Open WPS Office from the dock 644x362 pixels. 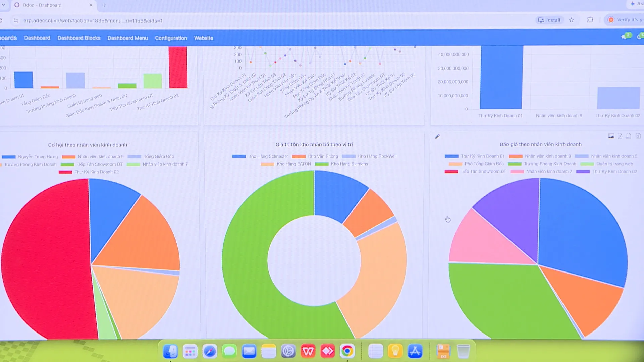[x=308, y=351]
